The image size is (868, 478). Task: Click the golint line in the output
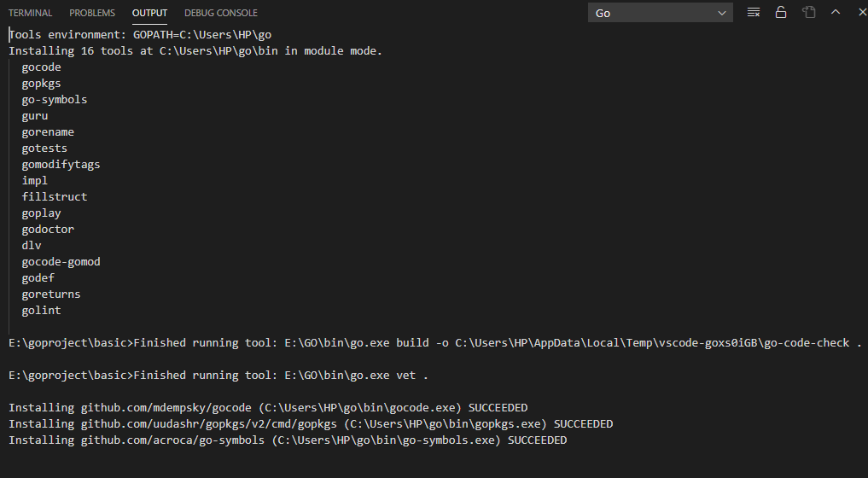41,311
